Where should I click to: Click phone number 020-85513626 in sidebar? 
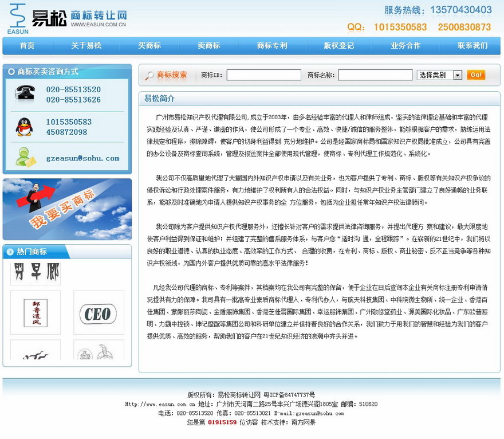74,100
